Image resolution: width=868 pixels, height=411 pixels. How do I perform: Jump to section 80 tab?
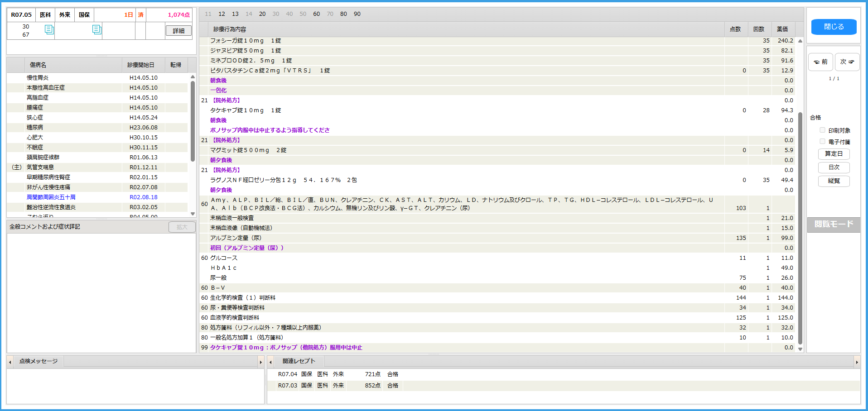click(x=343, y=14)
